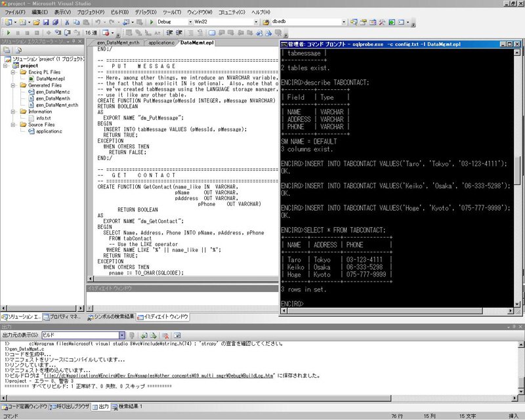Image resolution: width=525 pixels, height=420 pixels.
Task: Click the Step Into icon in debug toolbar
Action: (x=58, y=33)
